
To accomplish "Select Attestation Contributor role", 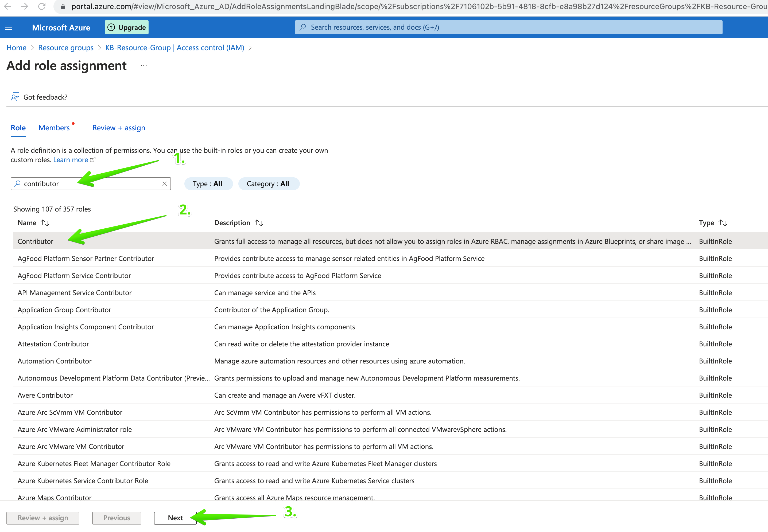I will pos(390,344).
